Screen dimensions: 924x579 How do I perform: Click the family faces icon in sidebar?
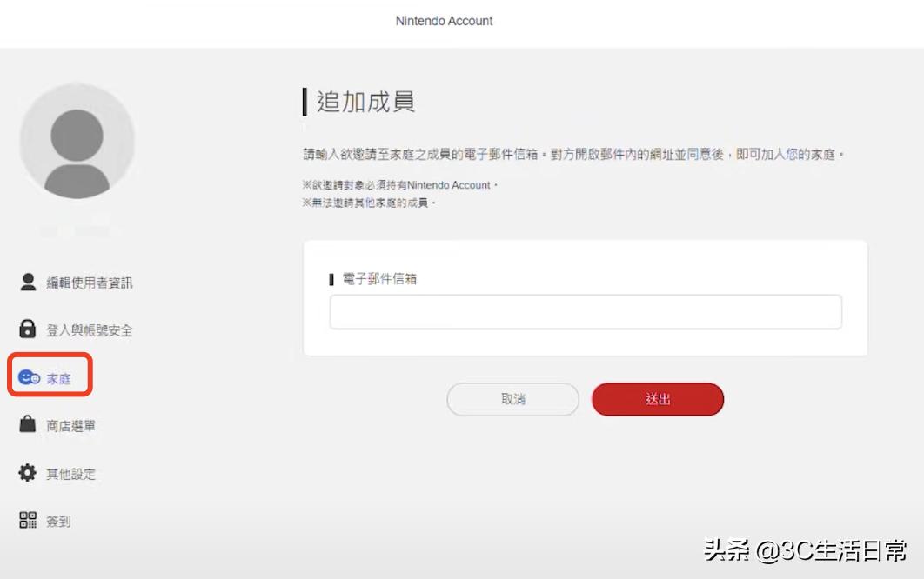click(28, 376)
